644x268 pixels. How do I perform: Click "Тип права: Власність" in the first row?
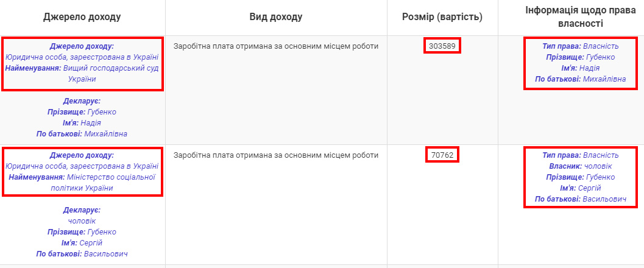pyautogui.click(x=580, y=46)
